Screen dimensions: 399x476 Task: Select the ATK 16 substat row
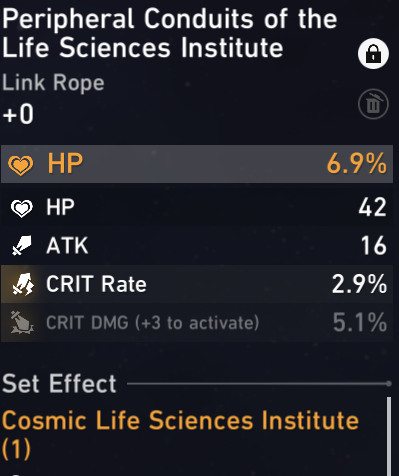[197, 246]
